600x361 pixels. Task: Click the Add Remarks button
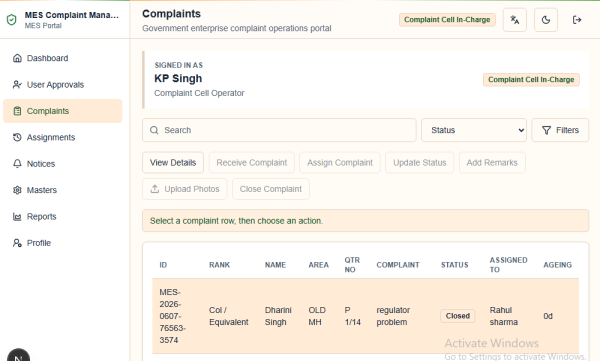(492, 163)
